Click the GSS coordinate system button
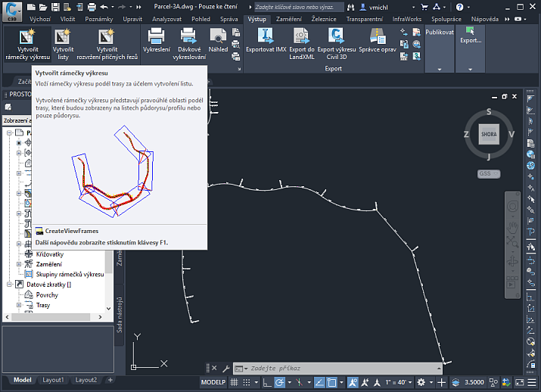 (488, 173)
